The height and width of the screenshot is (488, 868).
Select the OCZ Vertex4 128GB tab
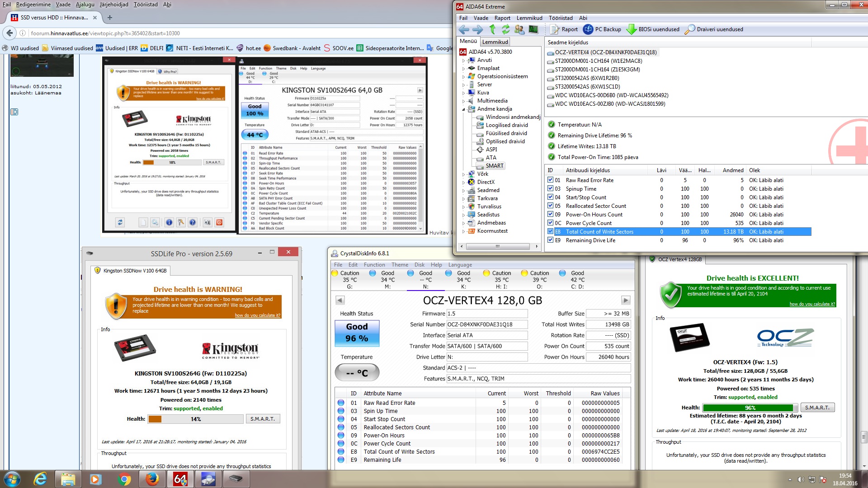click(676, 259)
